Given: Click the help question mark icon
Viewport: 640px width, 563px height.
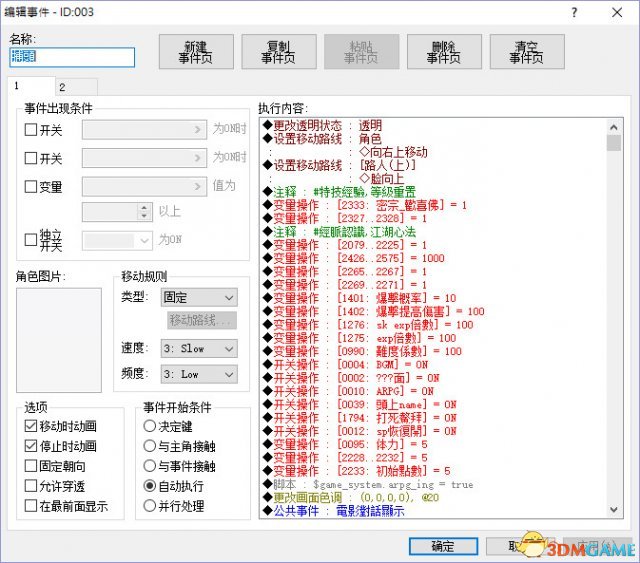Looking at the screenshot, I should (x=573, y=11).
